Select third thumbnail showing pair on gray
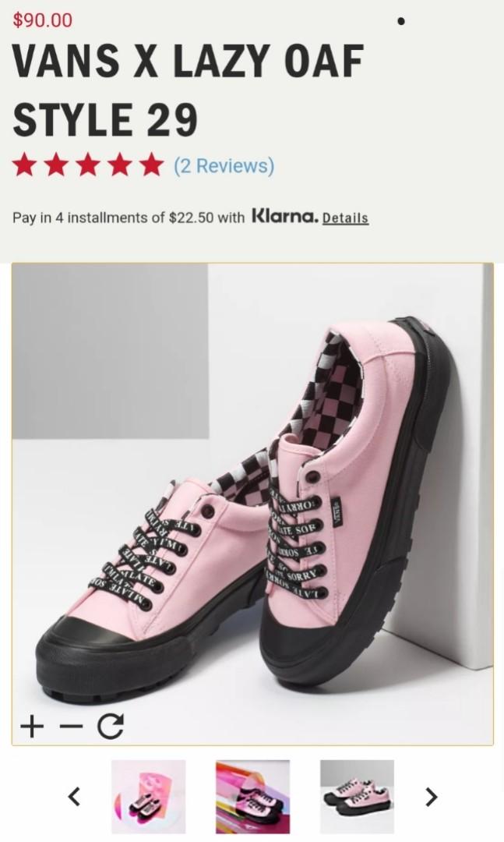 click(x=357, y=796)
